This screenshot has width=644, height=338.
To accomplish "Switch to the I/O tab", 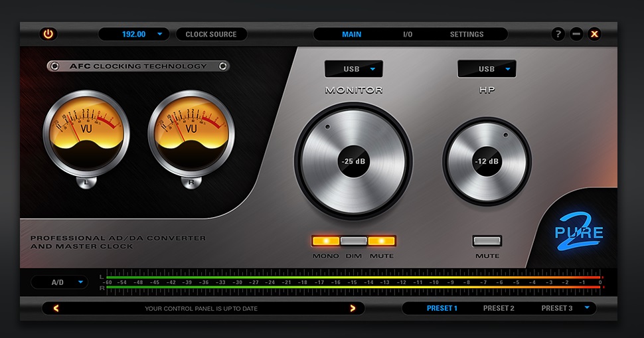I will pos(408,34).
